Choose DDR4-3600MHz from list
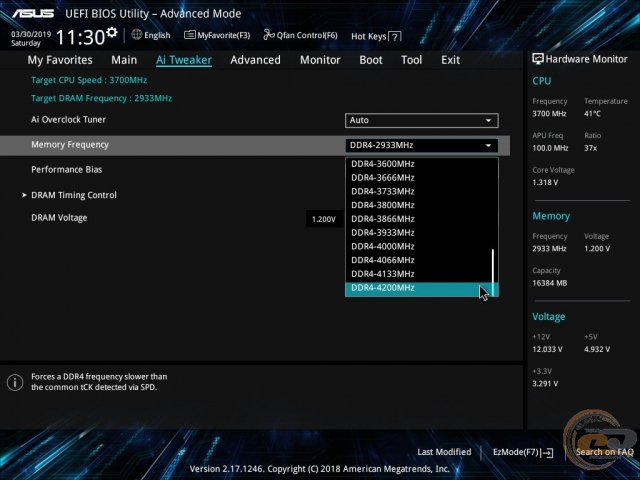Viewport: 640px width, 480px height. (422, 164)
